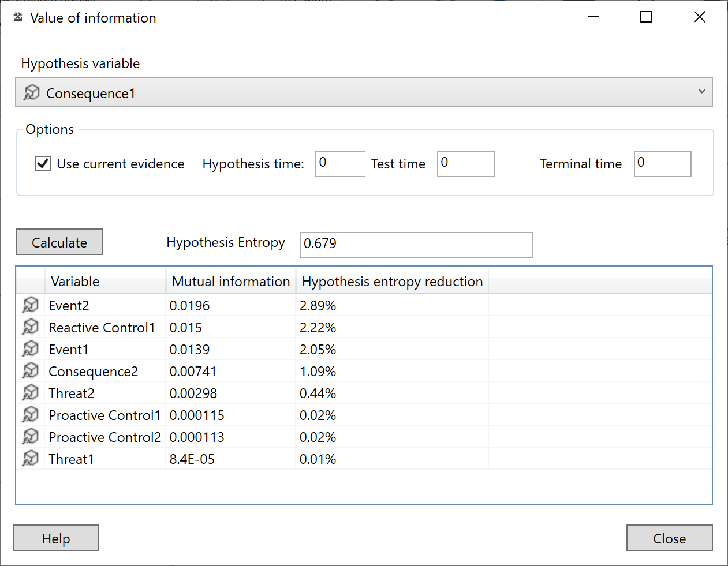Uncheck the Use current evidence checkbox
728x566 pixels.
click(x=43, y=164)
